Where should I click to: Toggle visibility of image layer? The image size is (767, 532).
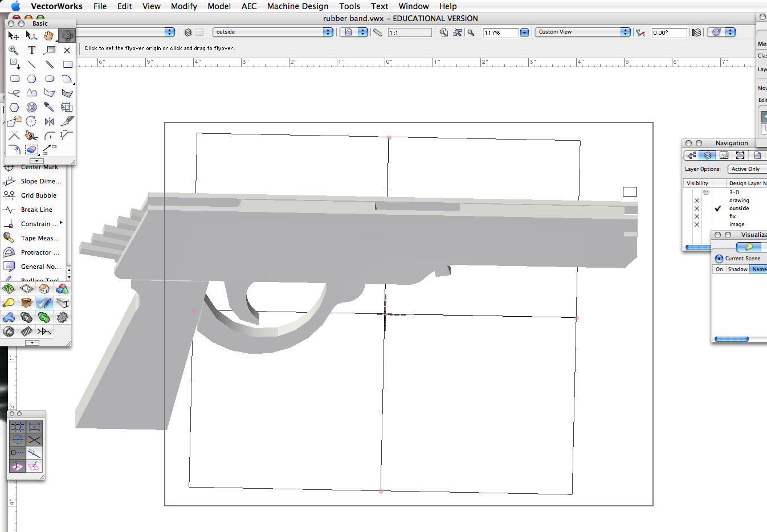coord(697,224)
